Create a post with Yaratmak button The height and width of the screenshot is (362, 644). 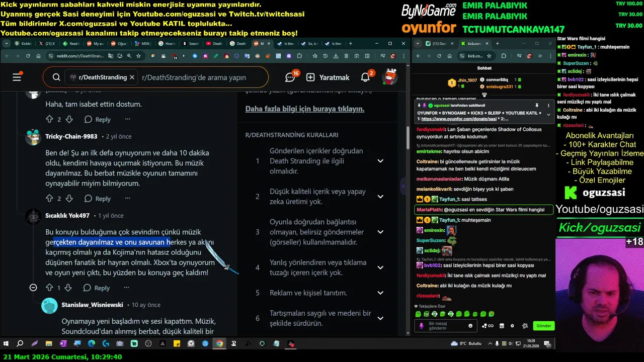coord(328,77)
